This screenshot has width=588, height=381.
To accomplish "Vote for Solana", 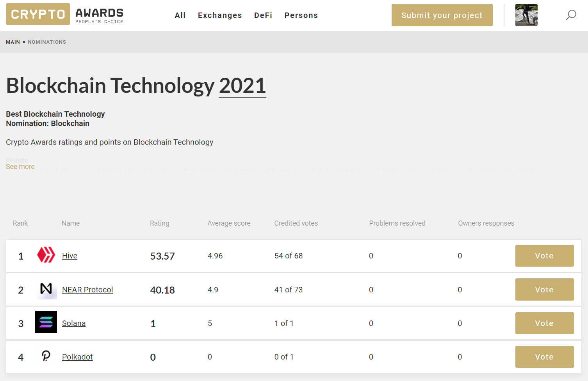I will [x=544, y=323].
